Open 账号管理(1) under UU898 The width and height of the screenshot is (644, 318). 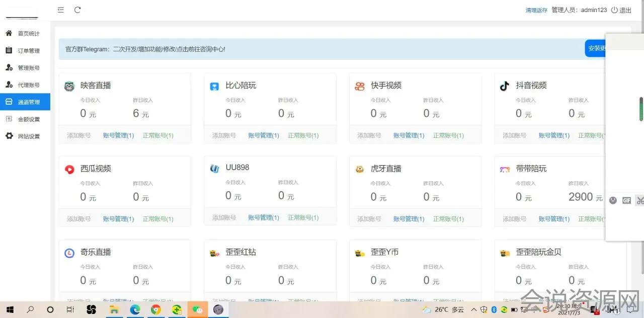263,218
